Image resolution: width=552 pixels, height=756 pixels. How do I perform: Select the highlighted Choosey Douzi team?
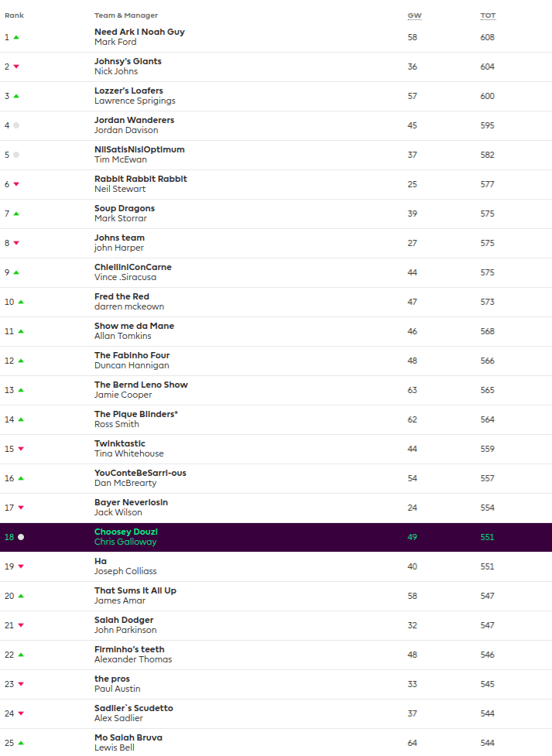(126, 532)
